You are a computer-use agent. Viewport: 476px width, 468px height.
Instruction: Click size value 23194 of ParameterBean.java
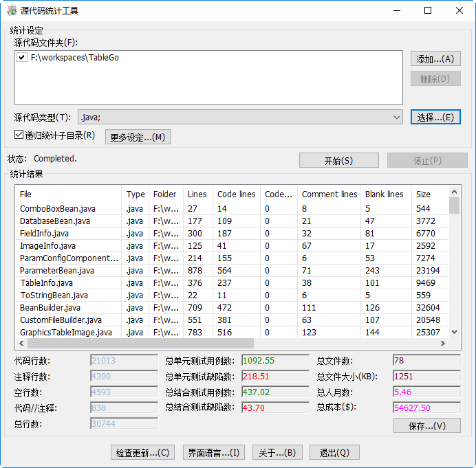428,271
